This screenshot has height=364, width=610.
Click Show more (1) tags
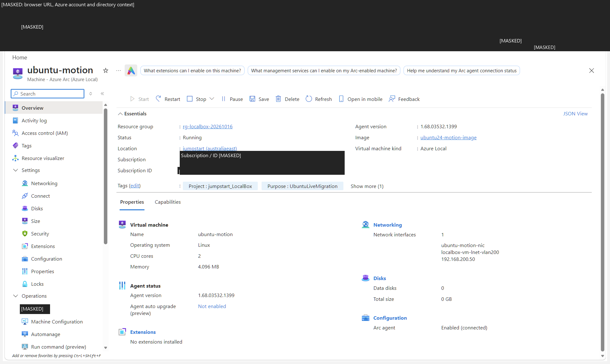point(367,186)
